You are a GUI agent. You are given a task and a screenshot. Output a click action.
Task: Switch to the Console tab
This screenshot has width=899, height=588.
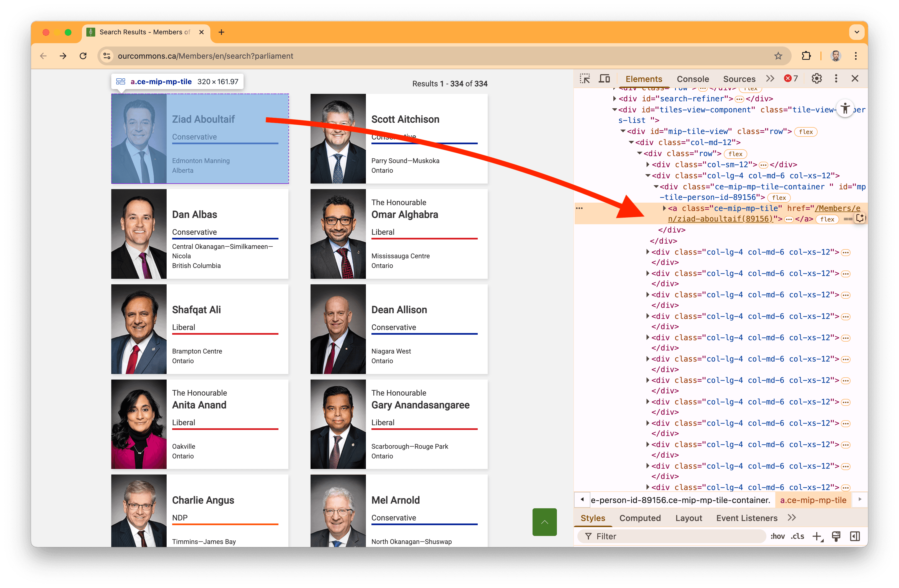pyautogui.click(x=693, y=79)
